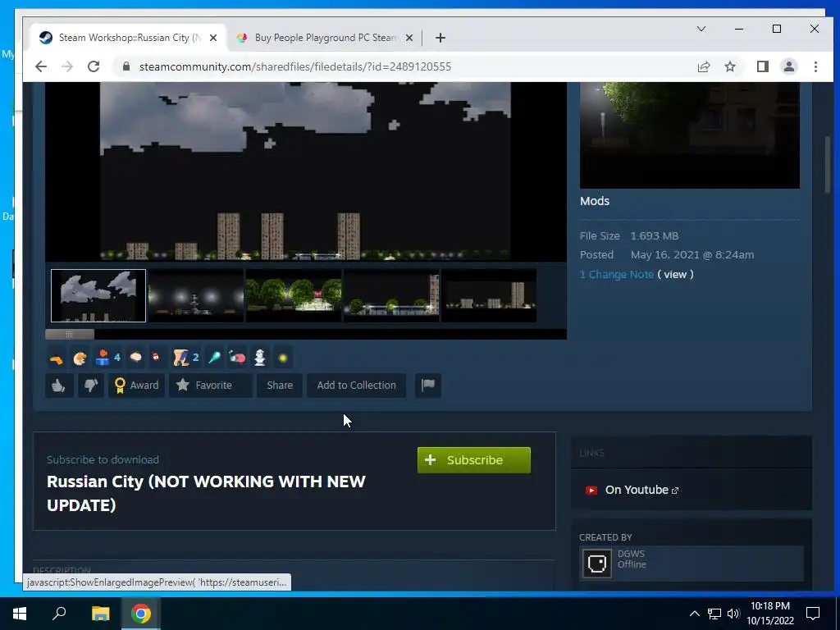
Task: Close the Buy People Playground tab
Action: click(x=409, y=38)
